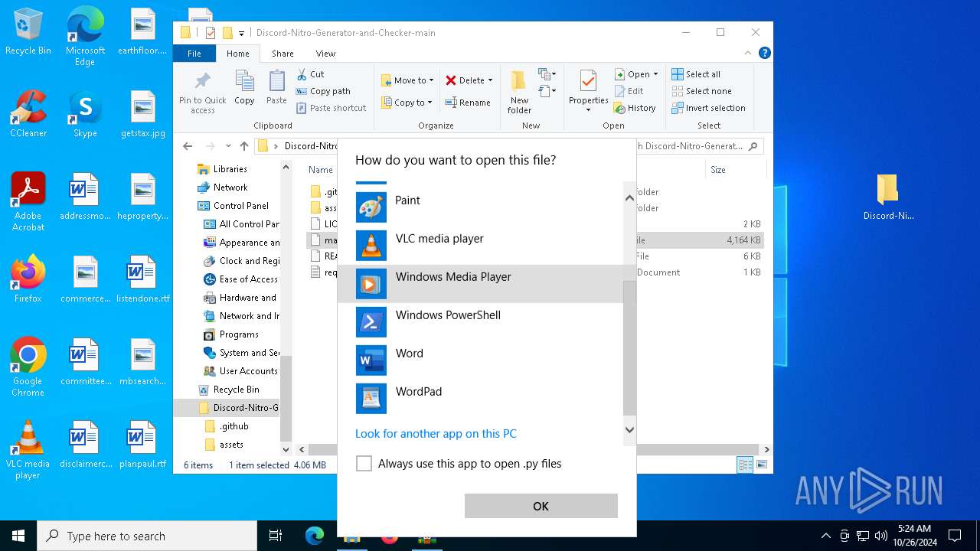Viewport: 980px width, 551px height.
Task: Expand the Properties dropdown arrow
Action: tap(588, 110)
